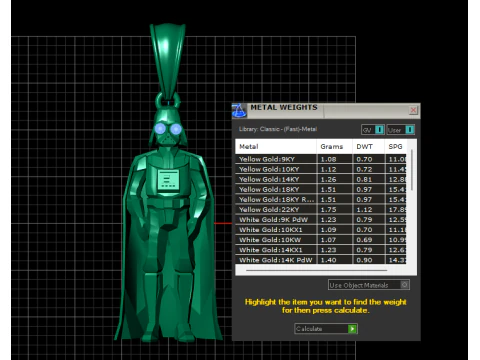Sort by the DWT column header
This screenshot has width=480, height=360.
pos(368,147)
